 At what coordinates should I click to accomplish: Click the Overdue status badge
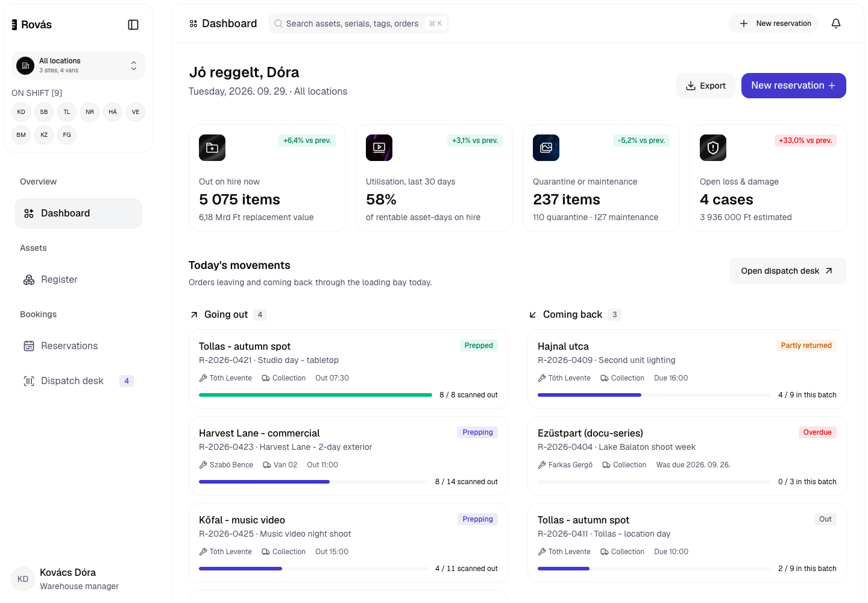817,432
